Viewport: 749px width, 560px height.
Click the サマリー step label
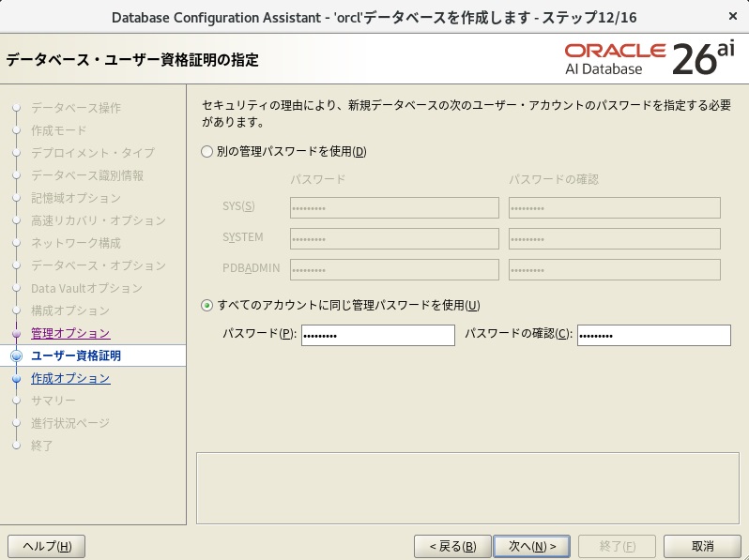point(53,401)
